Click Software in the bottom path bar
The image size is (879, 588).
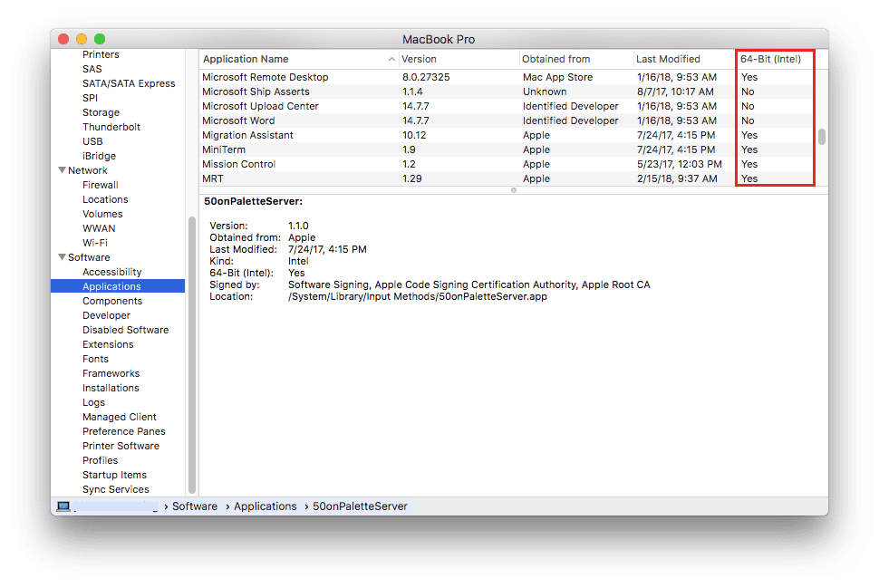tap(195, 506)
